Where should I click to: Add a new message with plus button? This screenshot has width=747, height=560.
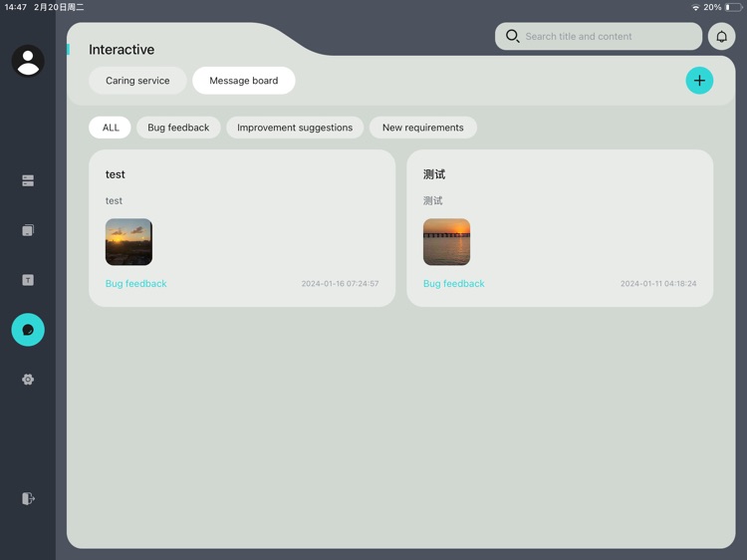pos(699,81)
